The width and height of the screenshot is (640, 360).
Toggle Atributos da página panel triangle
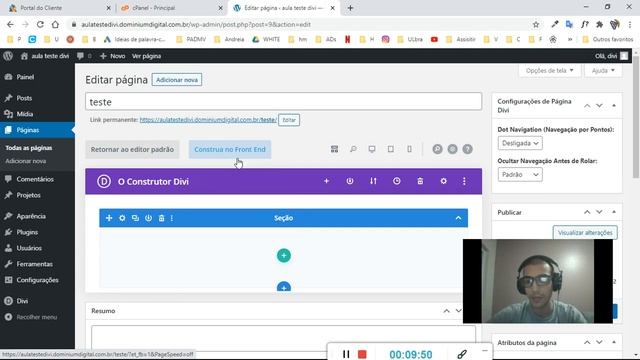tap(614, 342)
